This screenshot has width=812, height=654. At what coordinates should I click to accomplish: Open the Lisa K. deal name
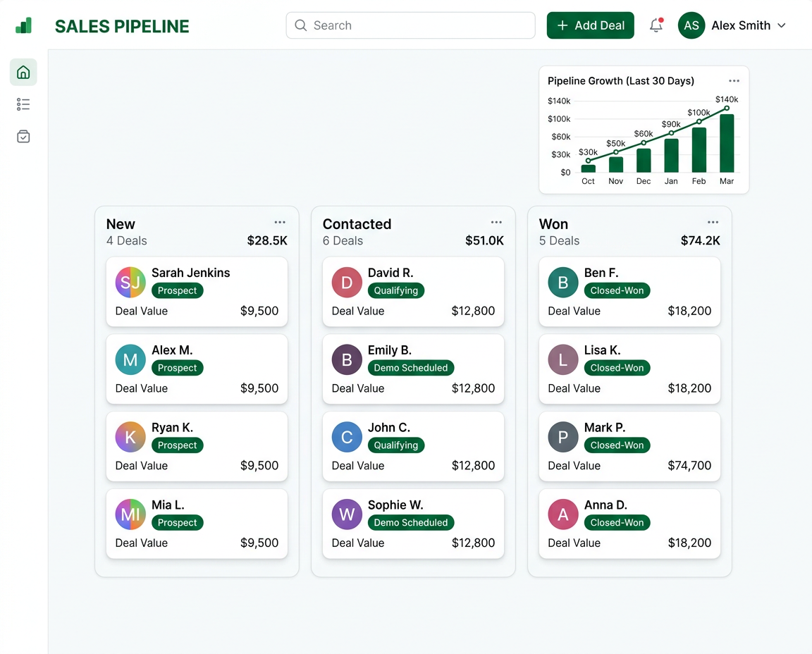click(x=602, y=350)
